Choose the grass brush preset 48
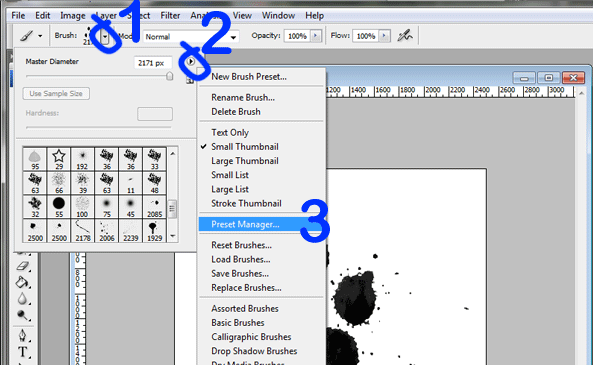The width and height of the screenshot is (593, 365). [154, 183]
